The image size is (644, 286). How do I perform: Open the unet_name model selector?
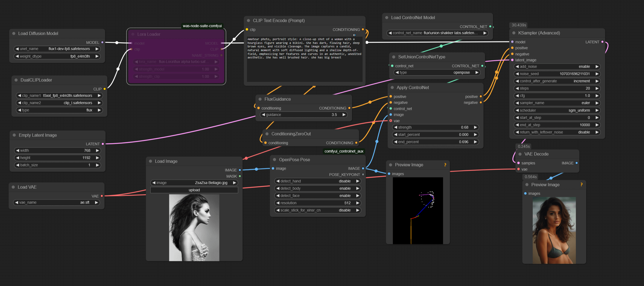tap(57, 49)
